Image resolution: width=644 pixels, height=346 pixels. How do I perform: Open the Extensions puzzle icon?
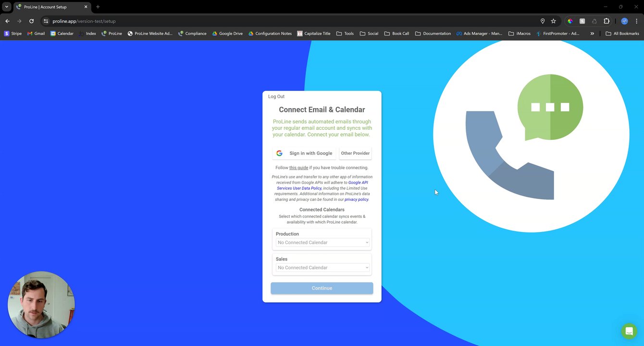607,21
